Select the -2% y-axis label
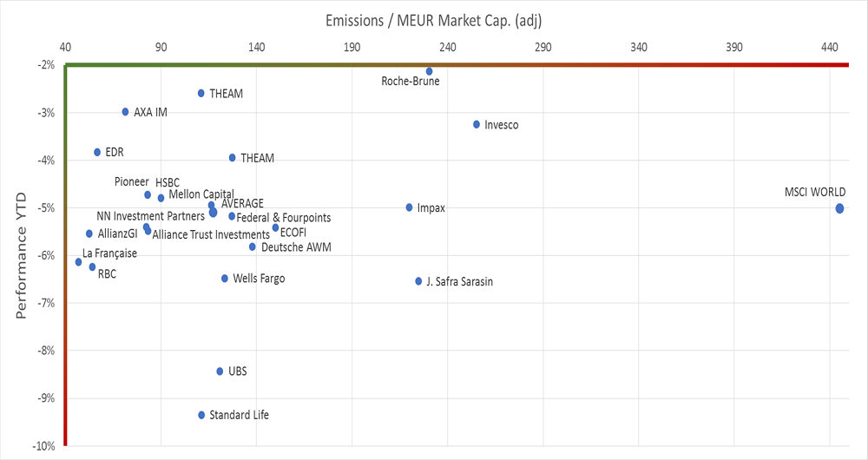The image size is (868, 460). 47,65
